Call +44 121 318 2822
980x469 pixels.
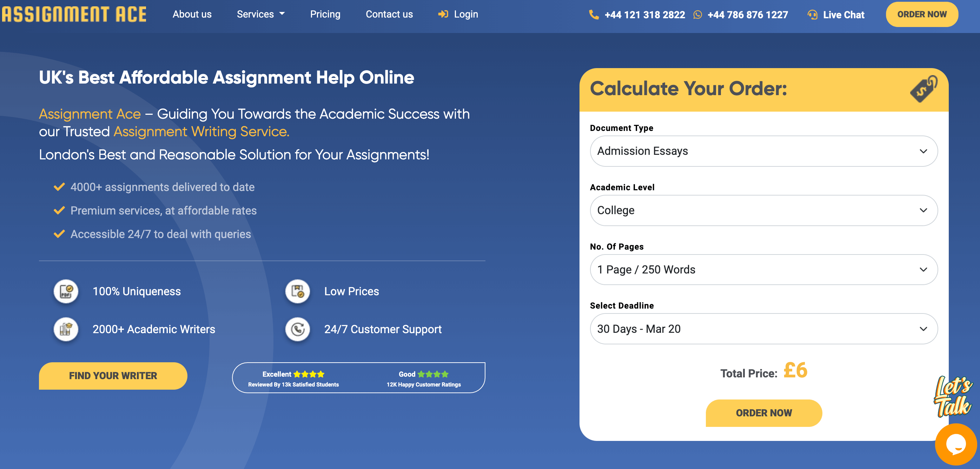[x=644, y=15]
